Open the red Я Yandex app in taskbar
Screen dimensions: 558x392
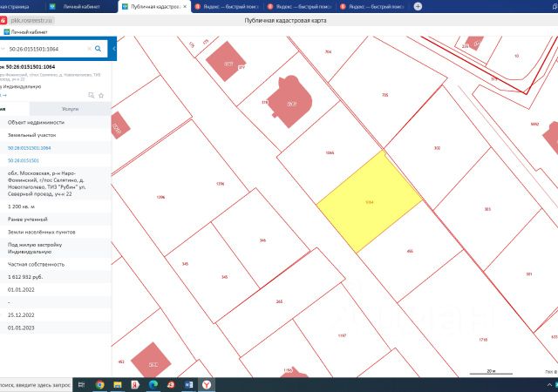point(135,385)
